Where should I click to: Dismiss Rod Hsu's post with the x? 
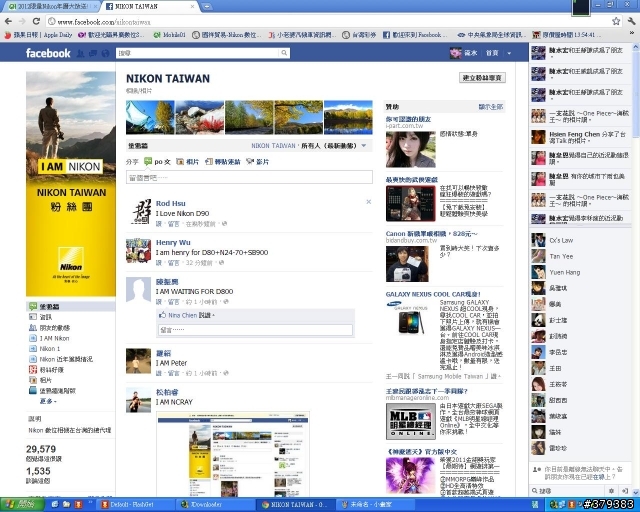pyautogui.click(x=369, y=202)
